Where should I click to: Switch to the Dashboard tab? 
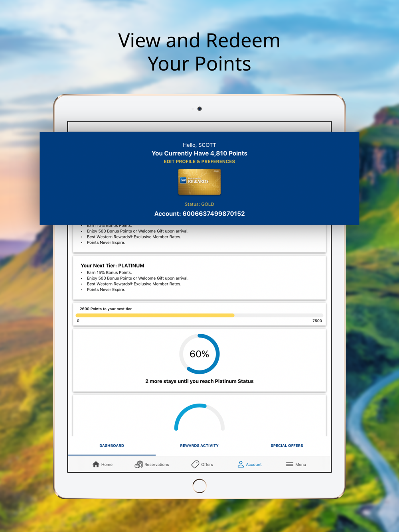112,445
